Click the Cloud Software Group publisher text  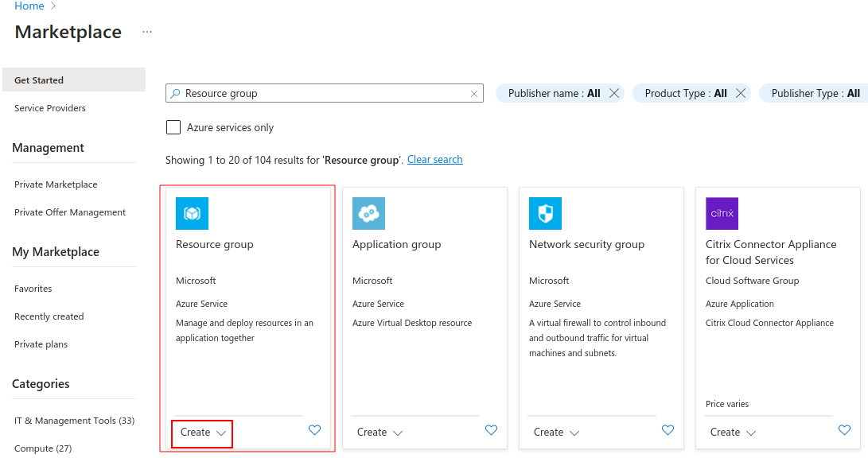coord(753,281)
